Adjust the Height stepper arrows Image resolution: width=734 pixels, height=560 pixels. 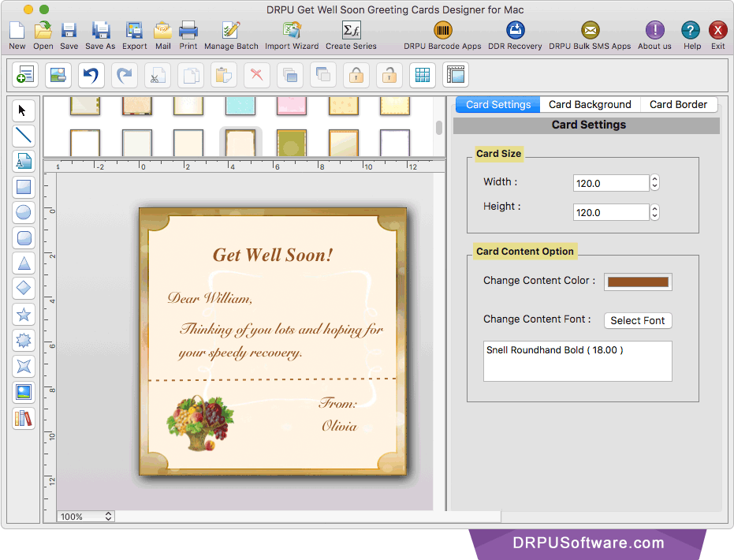tap(655, 212)
